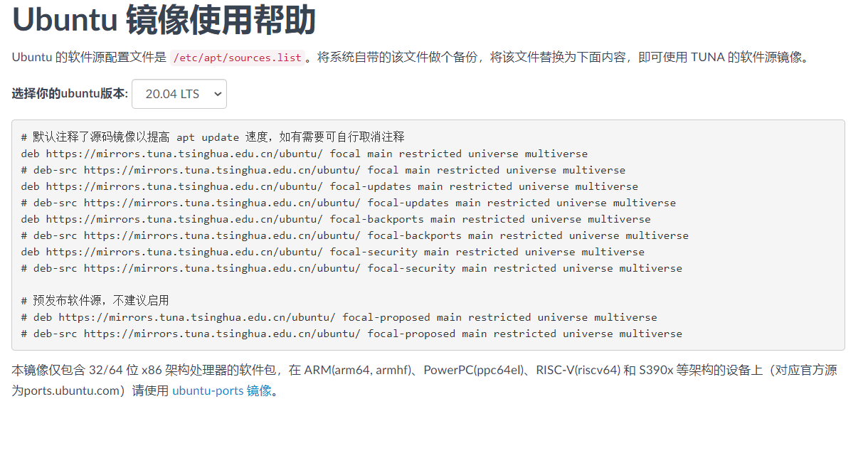Viewport: 868px width, 468px height.
Task: Open the ubuntu-ports 镜像 link
Action: [222, 390]
